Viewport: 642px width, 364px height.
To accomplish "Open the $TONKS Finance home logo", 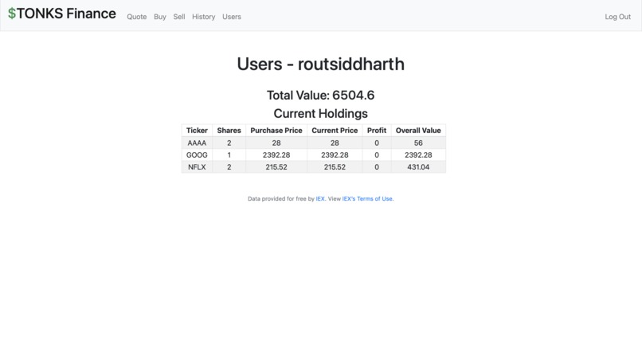I will 62,14.
